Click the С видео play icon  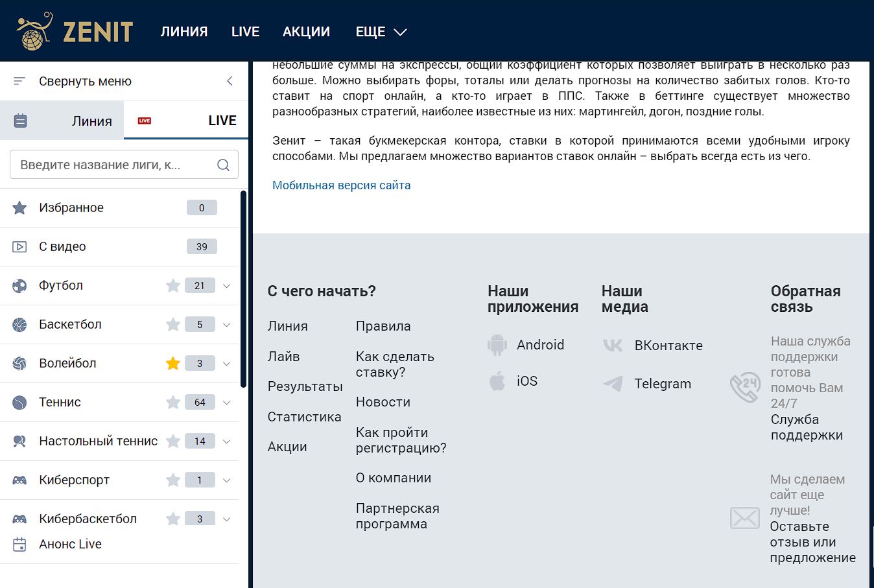coord(19,246)
